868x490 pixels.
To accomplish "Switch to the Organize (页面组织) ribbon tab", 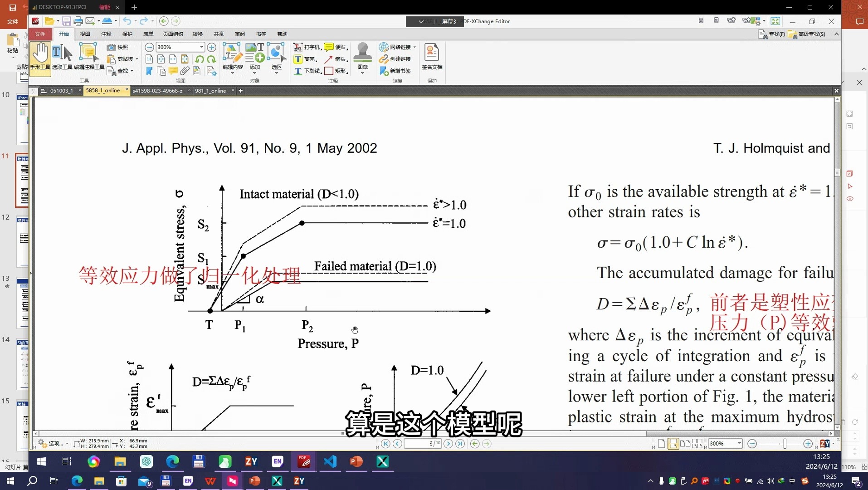I will 173,34.
